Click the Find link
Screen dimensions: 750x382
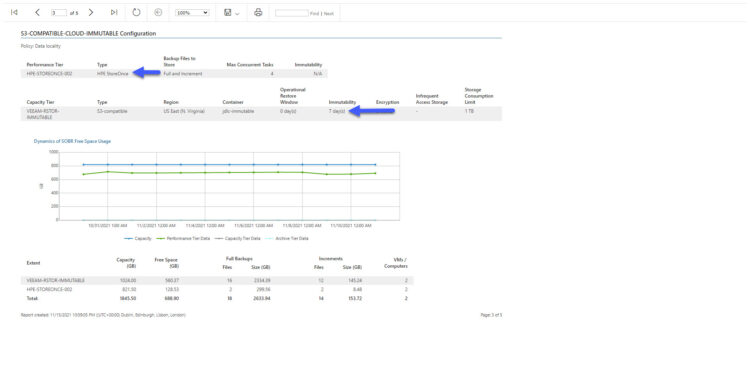(x=314, y=13)
